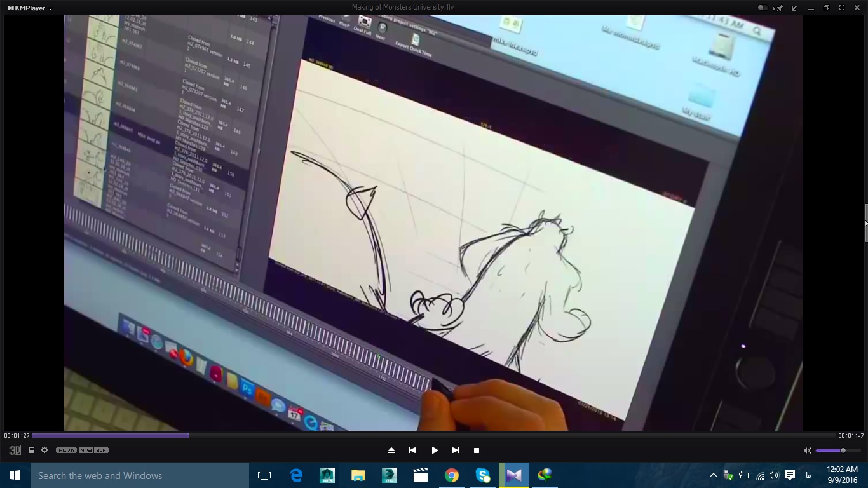Screen dimensions: 868x488
Task: Open the Action Center notifications
Action: [790, 475]
